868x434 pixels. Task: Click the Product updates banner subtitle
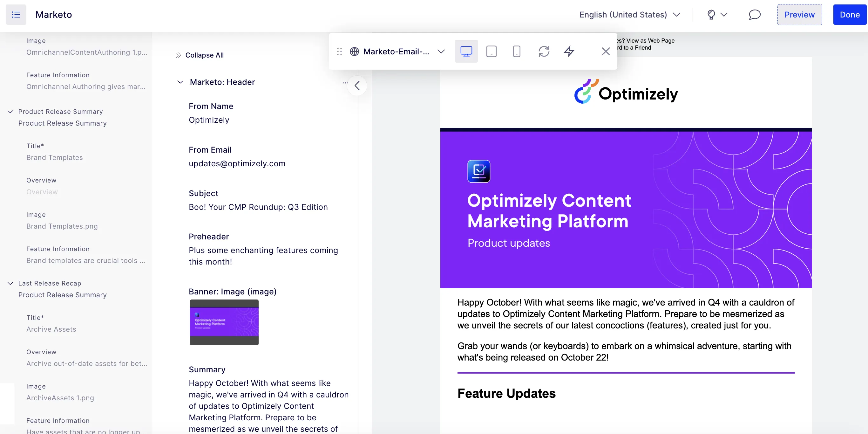click(508, 243)
